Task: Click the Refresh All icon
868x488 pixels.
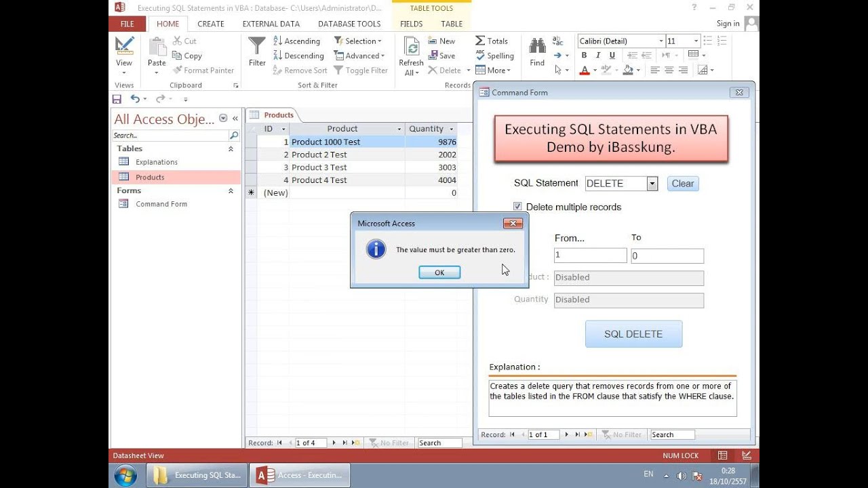Action: pos(411,46)
